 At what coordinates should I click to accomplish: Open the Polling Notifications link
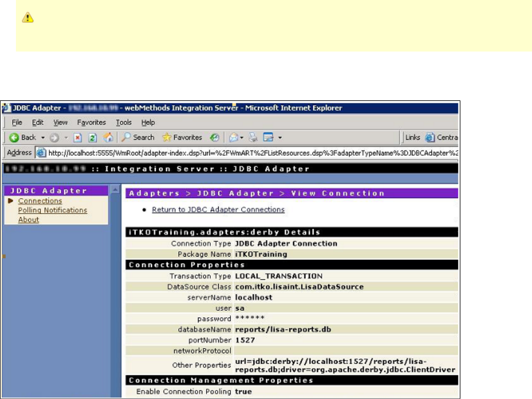53,210
